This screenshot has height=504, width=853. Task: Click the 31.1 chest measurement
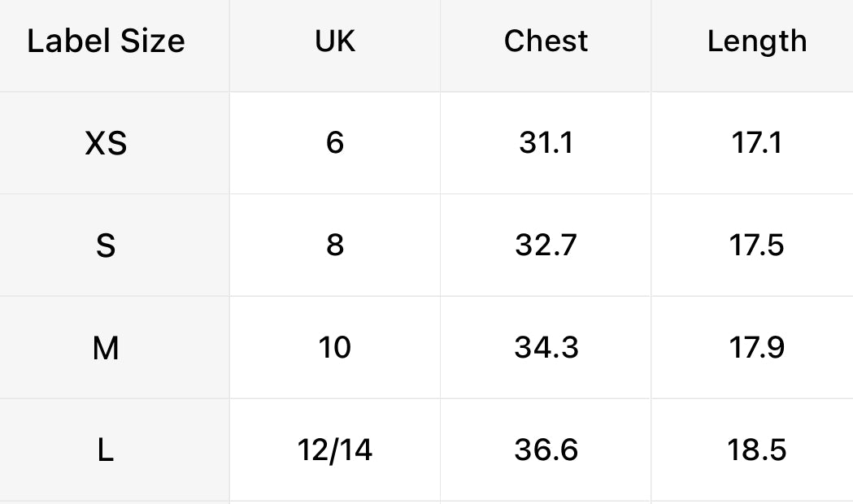(x=546, y=144)
